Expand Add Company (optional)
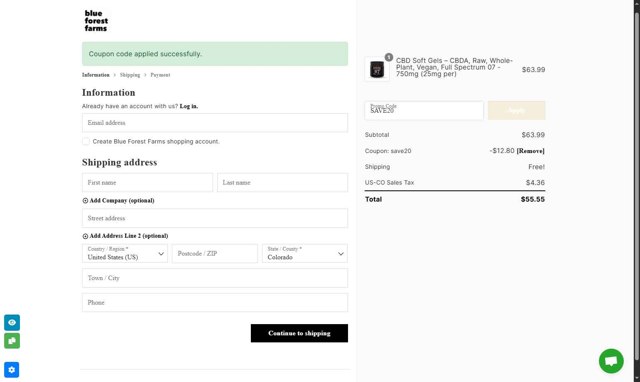This screenshot has width=640, height=382. click(x=118, y=201)
